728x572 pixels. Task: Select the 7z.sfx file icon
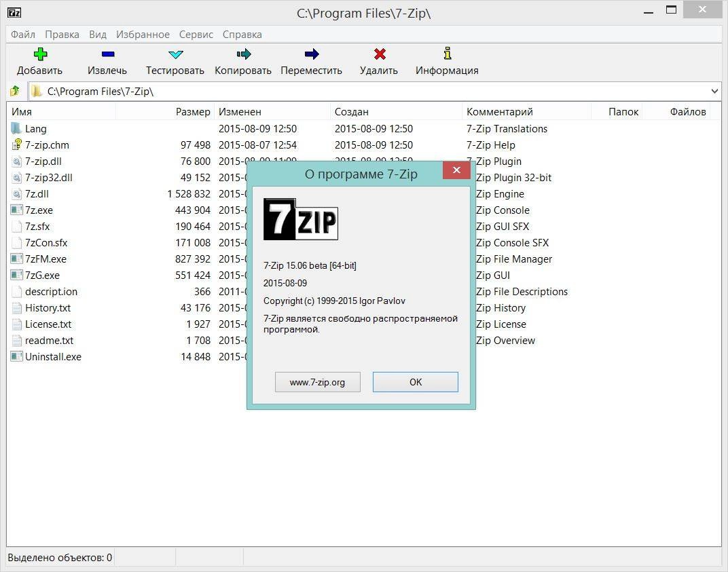point(16,227)
